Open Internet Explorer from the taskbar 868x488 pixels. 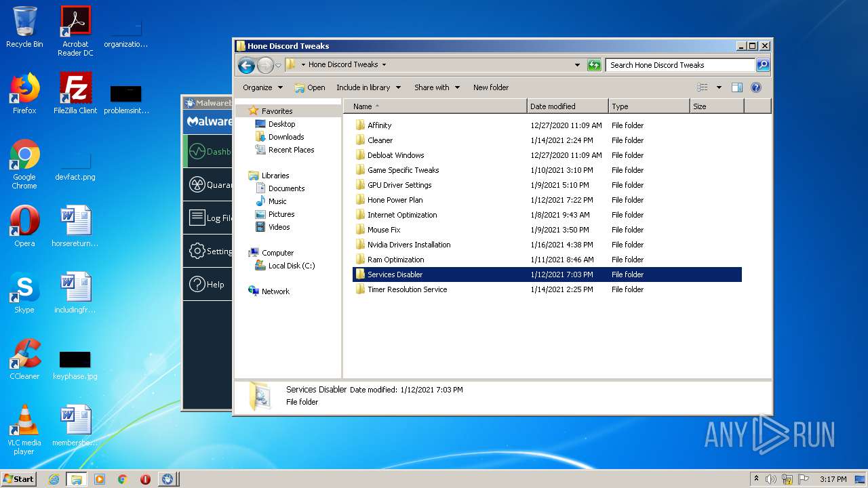[x=54, y=479]
